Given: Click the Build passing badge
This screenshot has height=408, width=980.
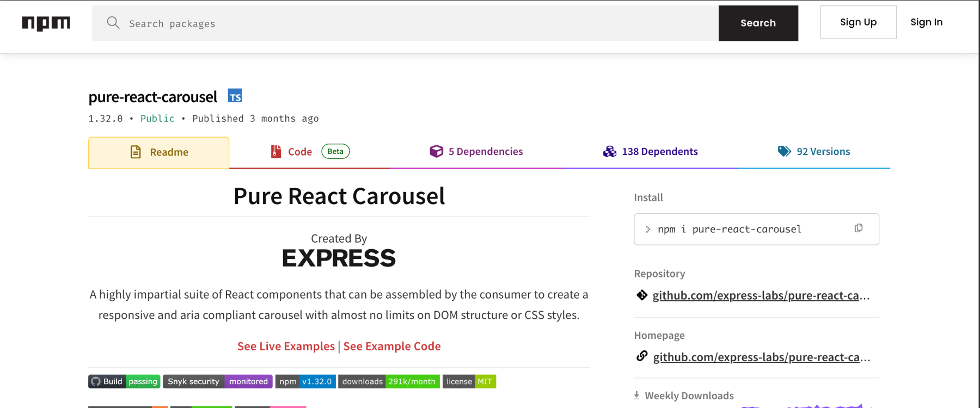Looking at the screenshot, I should click(x=124, y=381).
